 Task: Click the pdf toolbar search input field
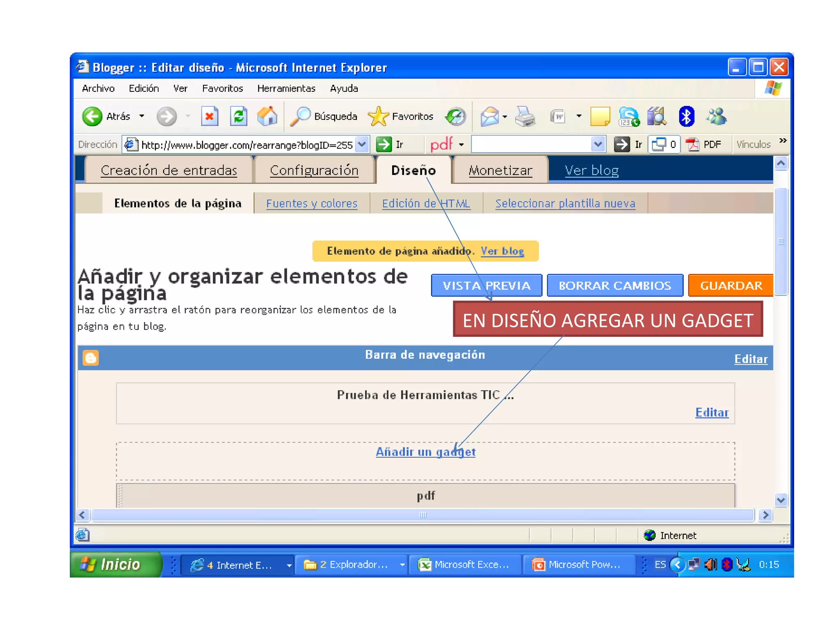coord(532,144)
